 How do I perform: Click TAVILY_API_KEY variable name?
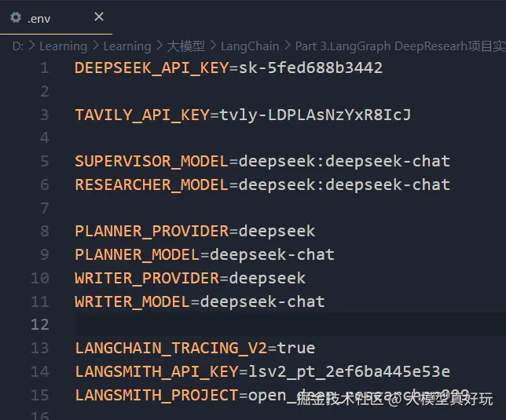click(142, 115)
